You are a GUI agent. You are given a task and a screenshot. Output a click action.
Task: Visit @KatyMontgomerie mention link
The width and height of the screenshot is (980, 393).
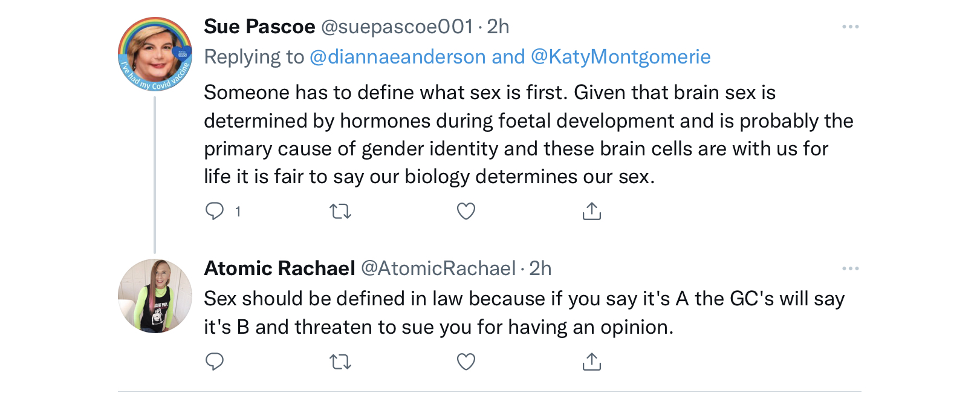click(620, 57)
